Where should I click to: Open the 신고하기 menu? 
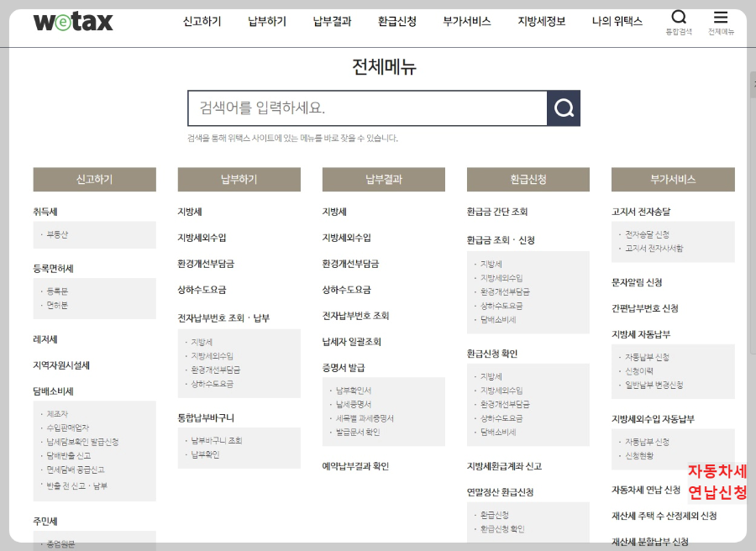click(x=202, y=22)
